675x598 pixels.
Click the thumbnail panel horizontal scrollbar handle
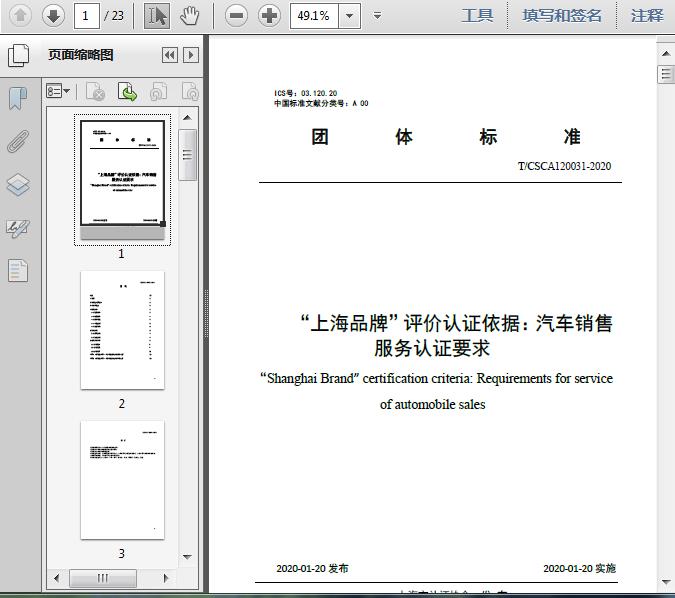click(103, 578)
